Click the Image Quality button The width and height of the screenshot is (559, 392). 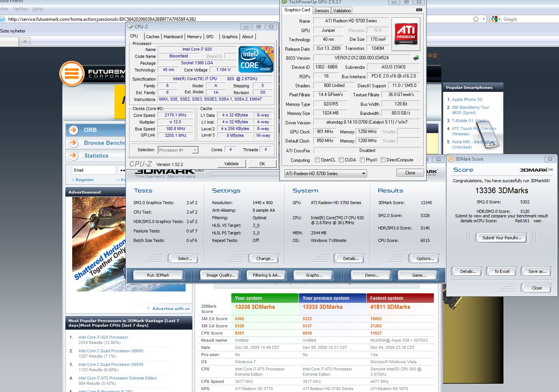(220, 275)
